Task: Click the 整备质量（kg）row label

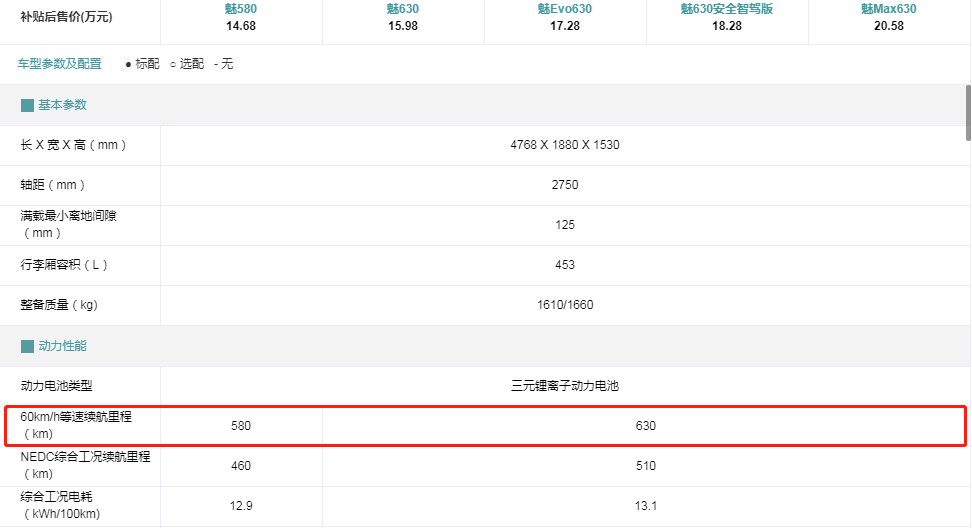Action: 60,305
